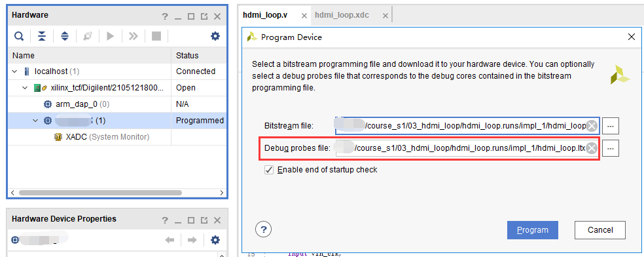Click into Bitstream file input field
644x257 pixels.
(468, 126)
